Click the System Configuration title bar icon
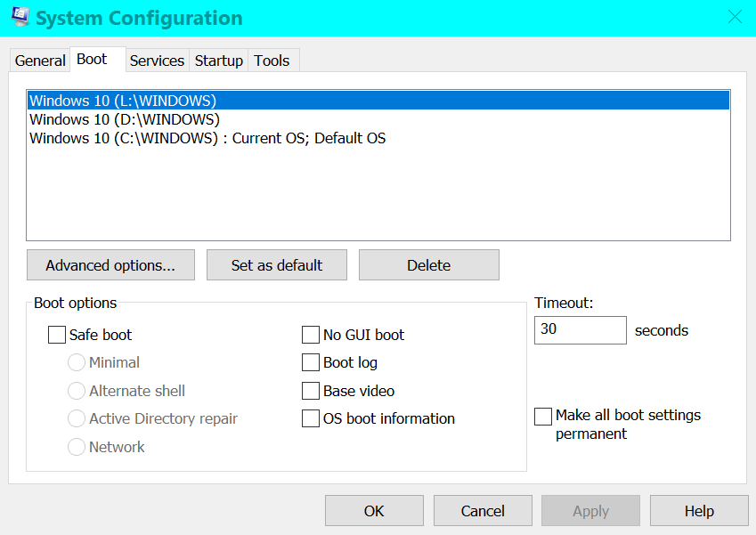756x535 pixels. [20, 17]
